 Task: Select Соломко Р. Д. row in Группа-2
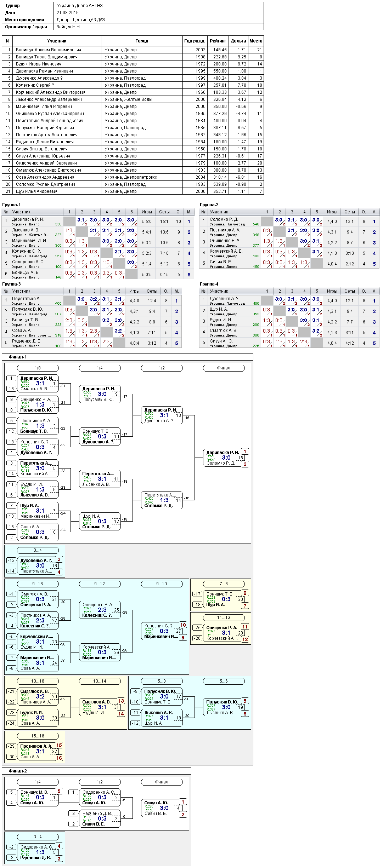click(x=289, y=222)
